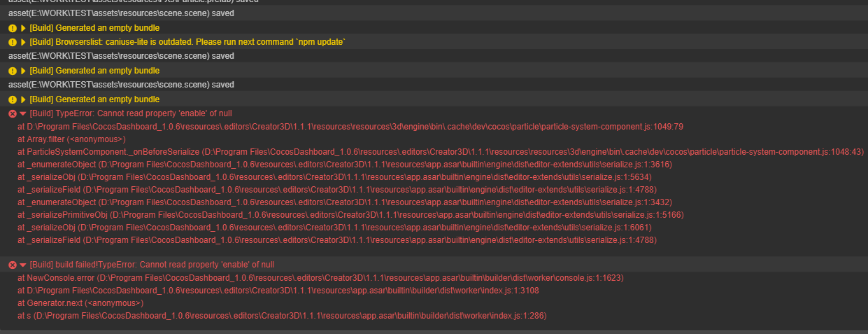Click warning icon of empty bundle message above Browserslist

tap(13, 28)
